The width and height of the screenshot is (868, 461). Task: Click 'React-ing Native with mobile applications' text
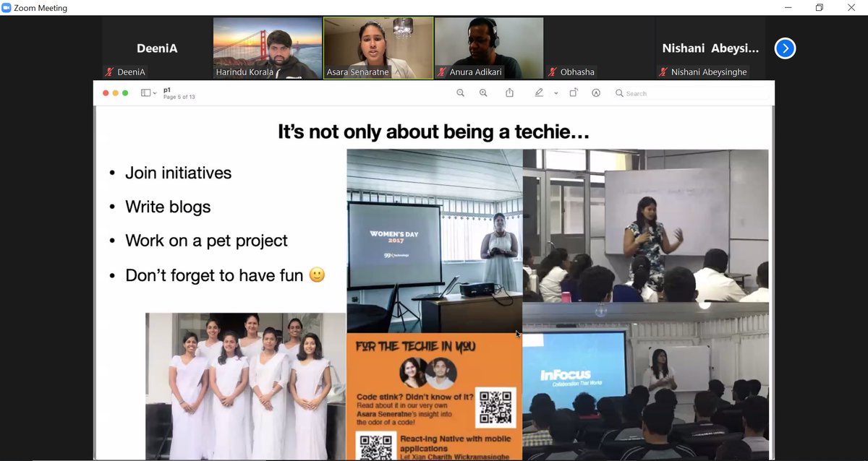(x=456, y=443)
